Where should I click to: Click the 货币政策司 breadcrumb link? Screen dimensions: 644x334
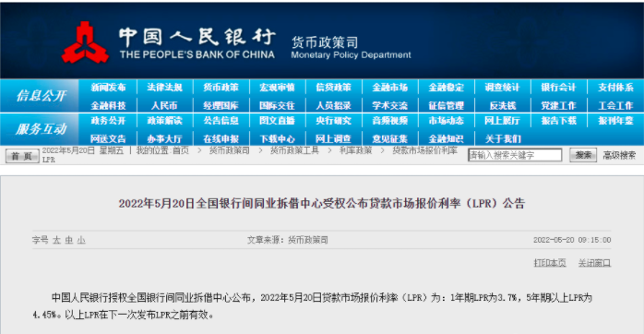tap(229, 150)
